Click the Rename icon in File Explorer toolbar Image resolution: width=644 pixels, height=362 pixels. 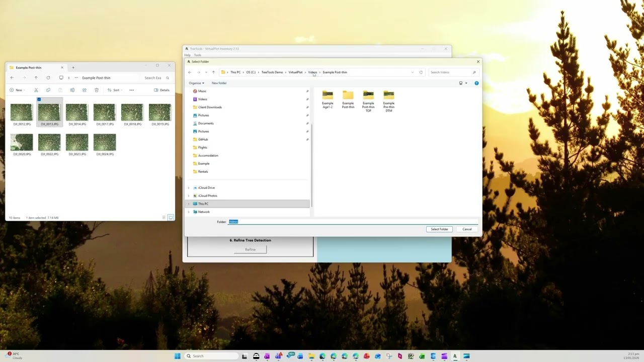point(72,90)
